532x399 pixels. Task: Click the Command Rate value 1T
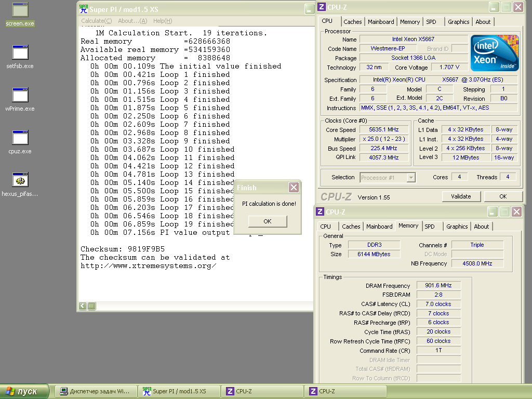(x=438, y=350)
